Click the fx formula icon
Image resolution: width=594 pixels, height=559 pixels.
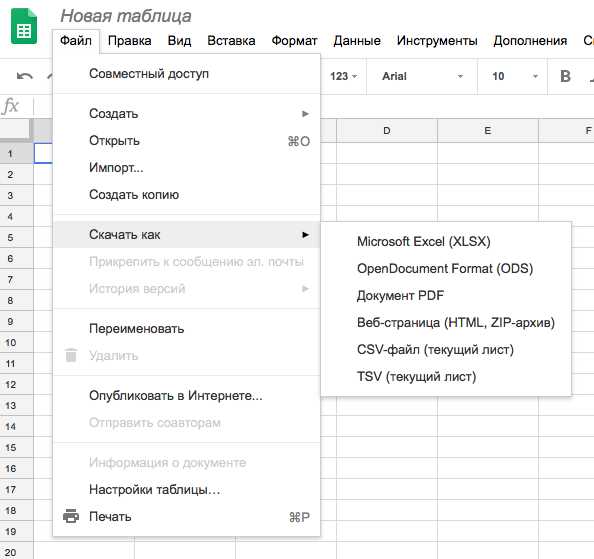coord(11,106)
